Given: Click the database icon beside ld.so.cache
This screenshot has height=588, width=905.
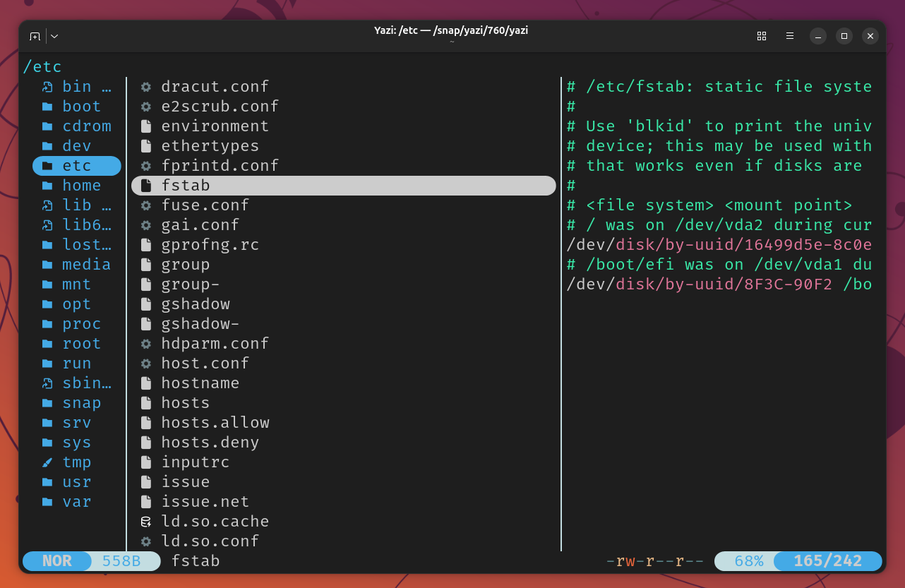Looking at the screenshot, I should pyautogui.click(x=146, y=522).
